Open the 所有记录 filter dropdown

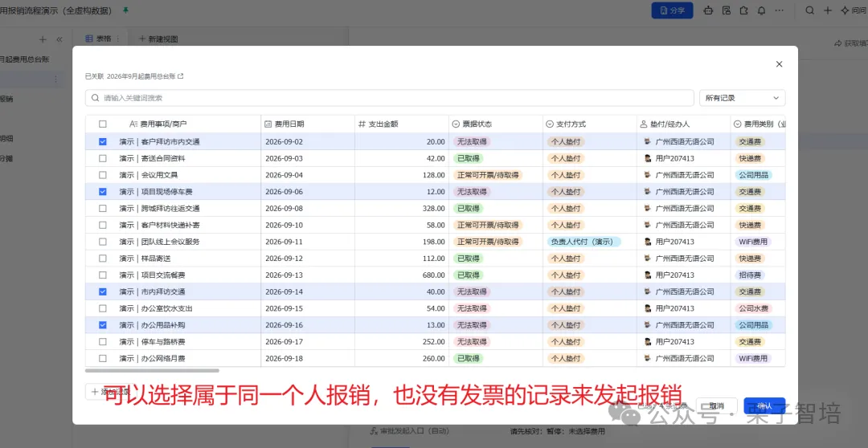[x=743, y=98]
